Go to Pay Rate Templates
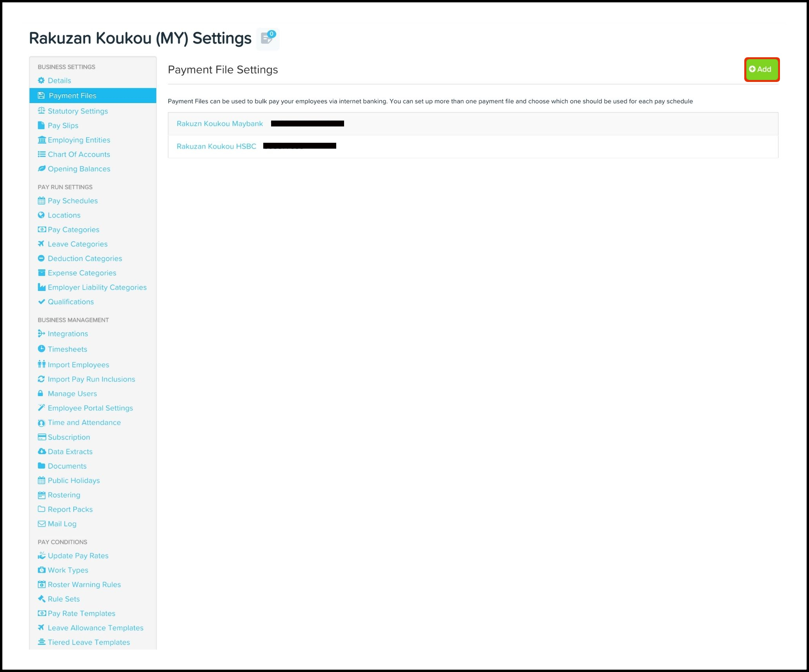The width and height of the screenshot is (809, 672). 82,614
